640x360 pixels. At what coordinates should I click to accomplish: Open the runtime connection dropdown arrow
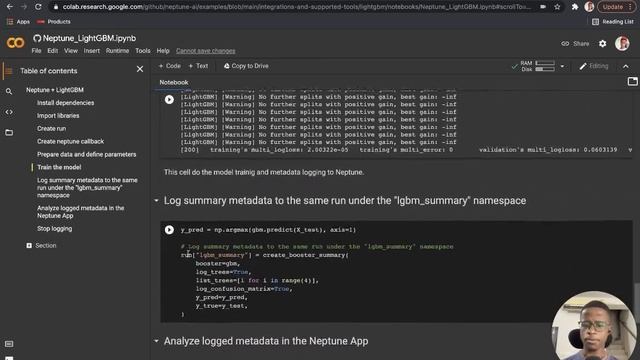(562, 66)
